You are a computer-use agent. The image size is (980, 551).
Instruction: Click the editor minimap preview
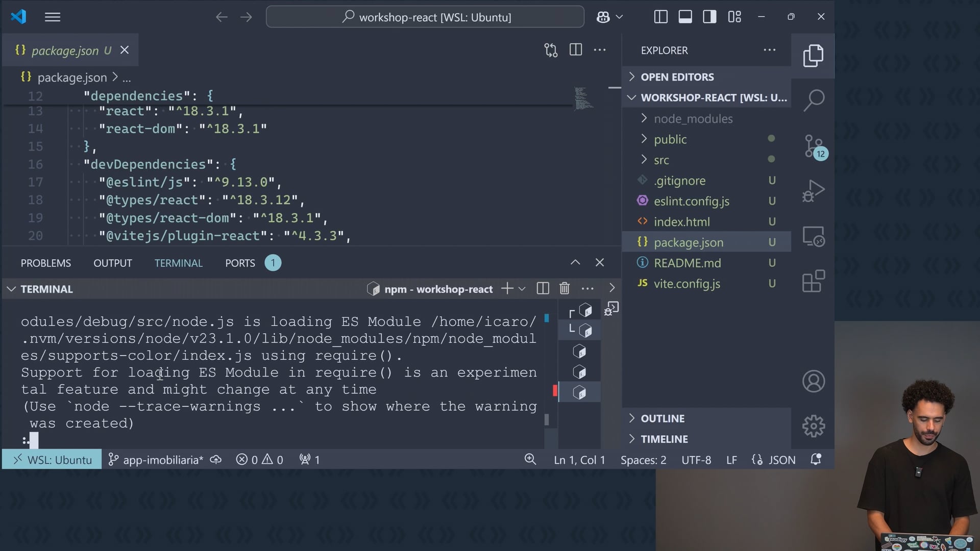(x=583, y=98)
